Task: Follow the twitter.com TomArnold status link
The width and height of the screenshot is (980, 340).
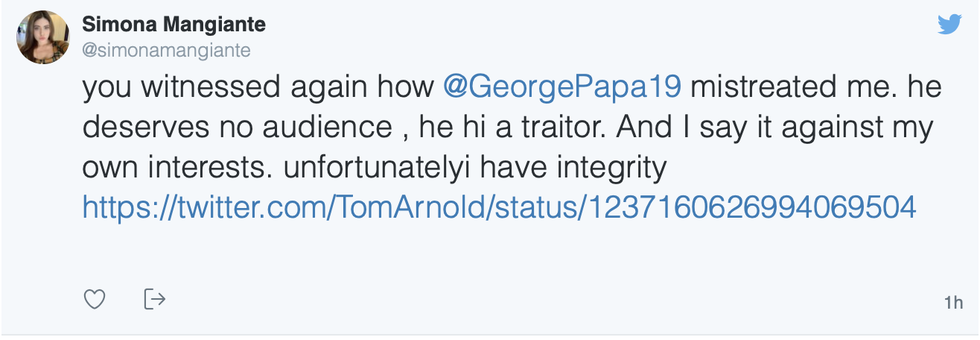Action: coord(498,207)
